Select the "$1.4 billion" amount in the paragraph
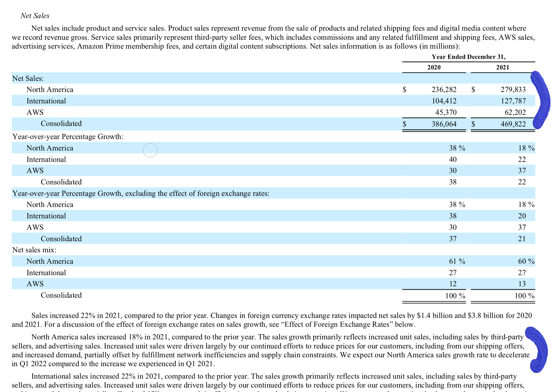The image size is (553, 392). (434, 316)
